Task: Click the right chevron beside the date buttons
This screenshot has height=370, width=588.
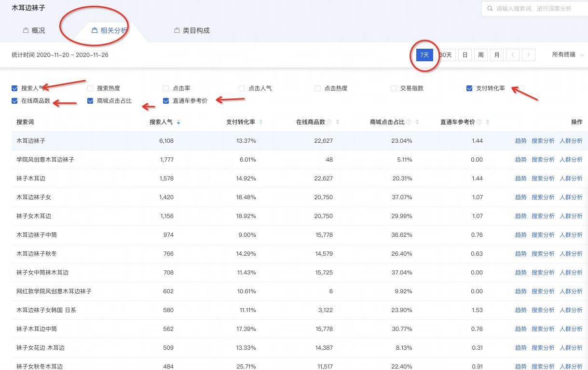Action: pos(528,55)
